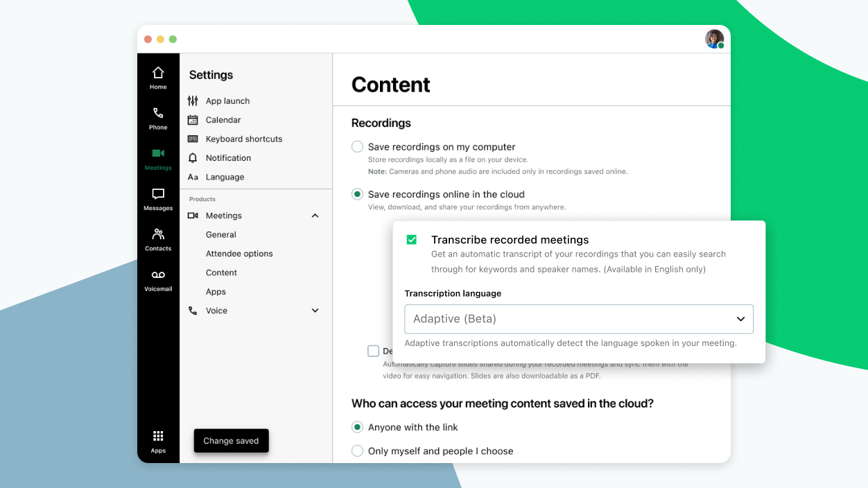Choose Only myself and people I choose
The height and width of the screenshot is (488, 868).
357,451
